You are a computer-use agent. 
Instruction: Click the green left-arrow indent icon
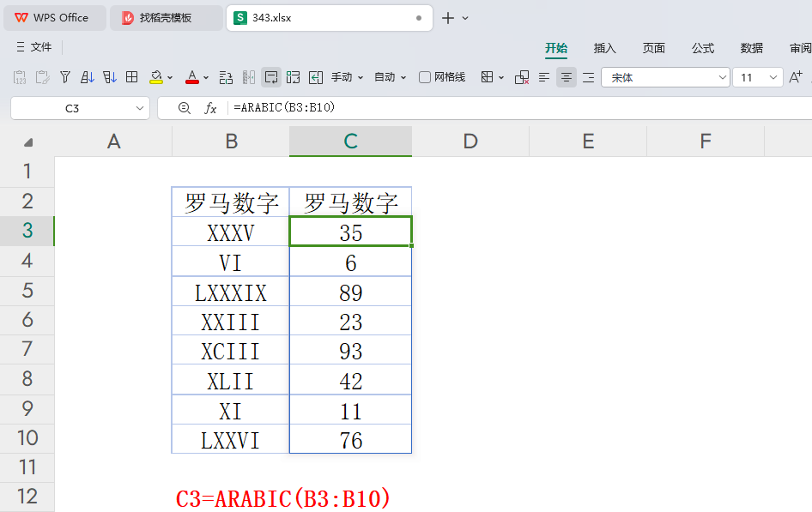point(315,77)
